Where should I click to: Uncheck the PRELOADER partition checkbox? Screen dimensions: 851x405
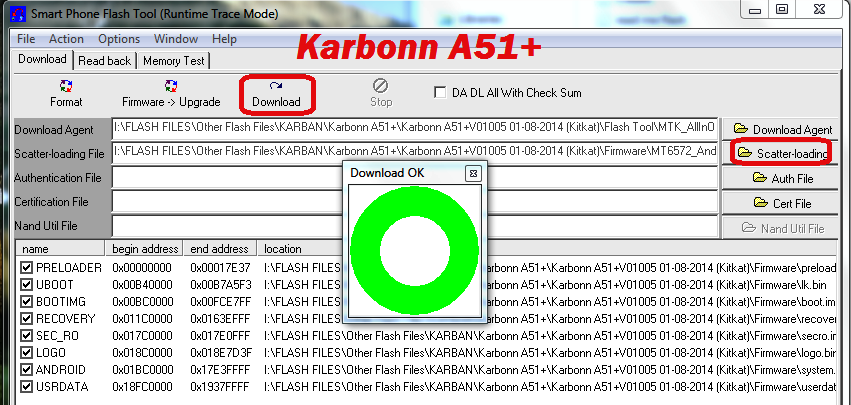point(26,268)
